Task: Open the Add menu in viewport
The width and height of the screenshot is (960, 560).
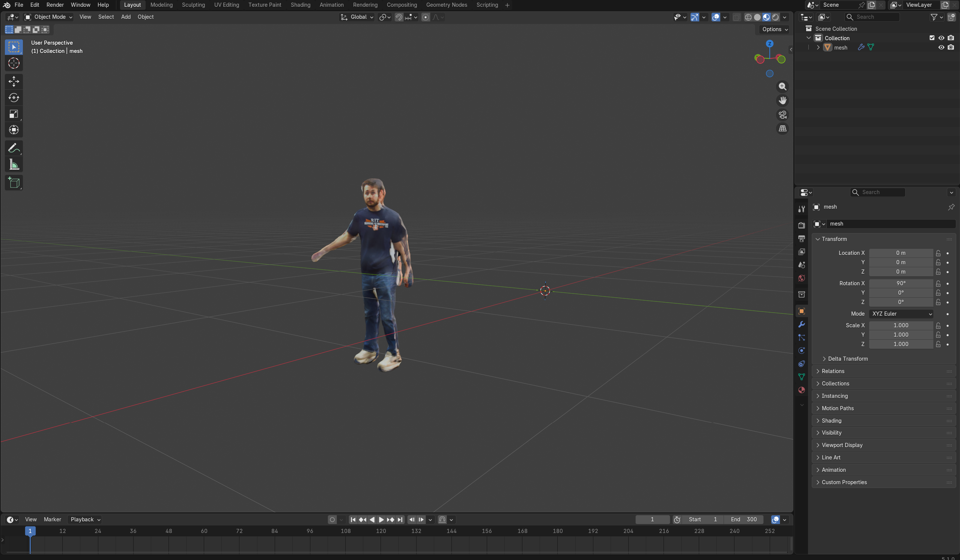Action: click(x=126, y=17)
